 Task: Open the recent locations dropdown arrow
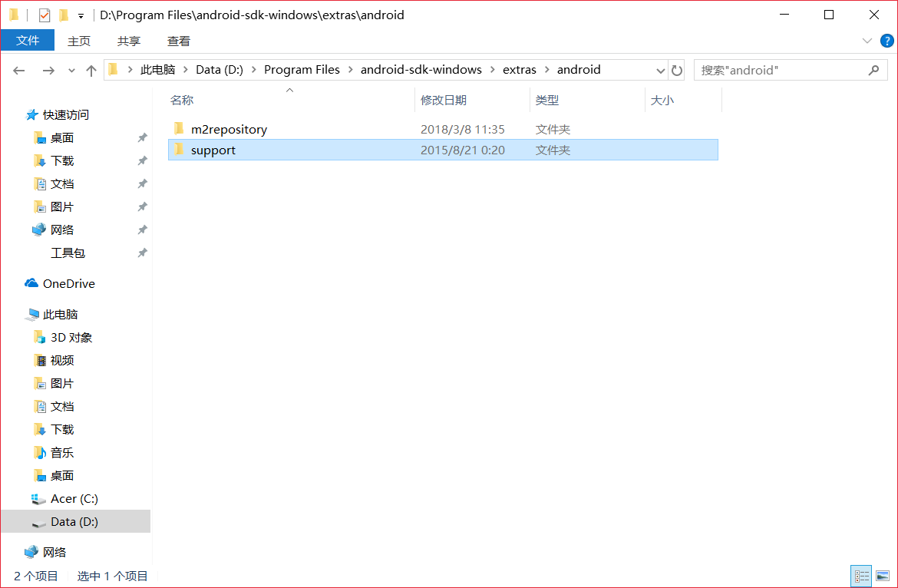tap(71, 71)
